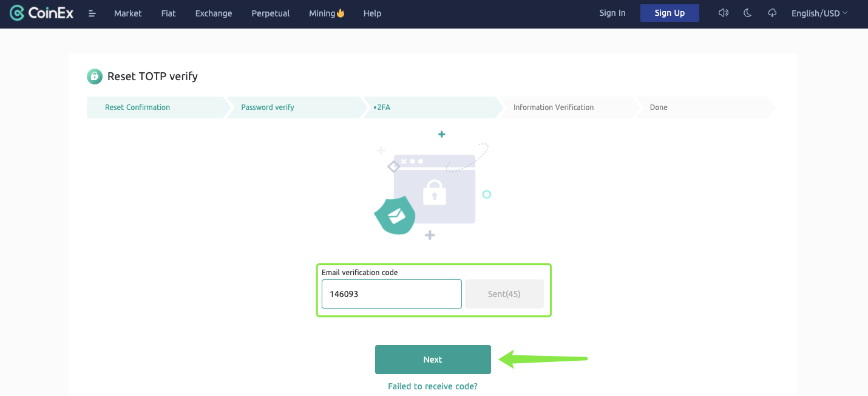Click the lock icon beside Reset TOTP
The height and width of the screenshot is (396, 868).
[x=94, y=76]
